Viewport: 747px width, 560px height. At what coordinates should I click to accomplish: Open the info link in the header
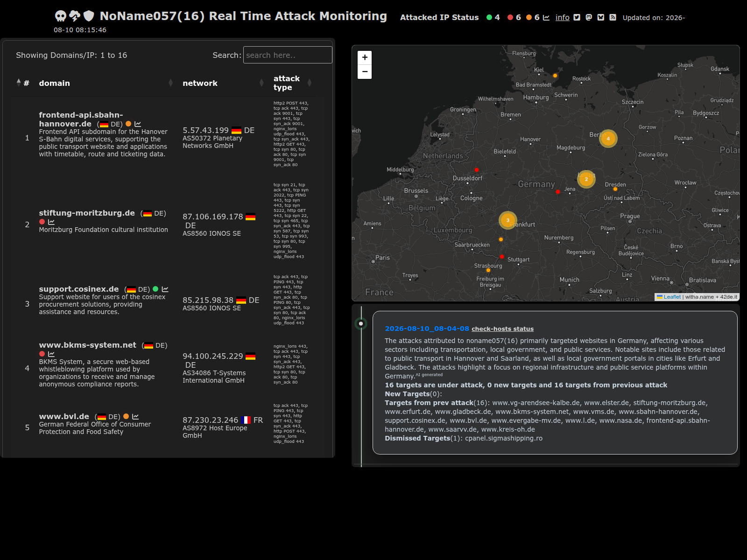563,18
